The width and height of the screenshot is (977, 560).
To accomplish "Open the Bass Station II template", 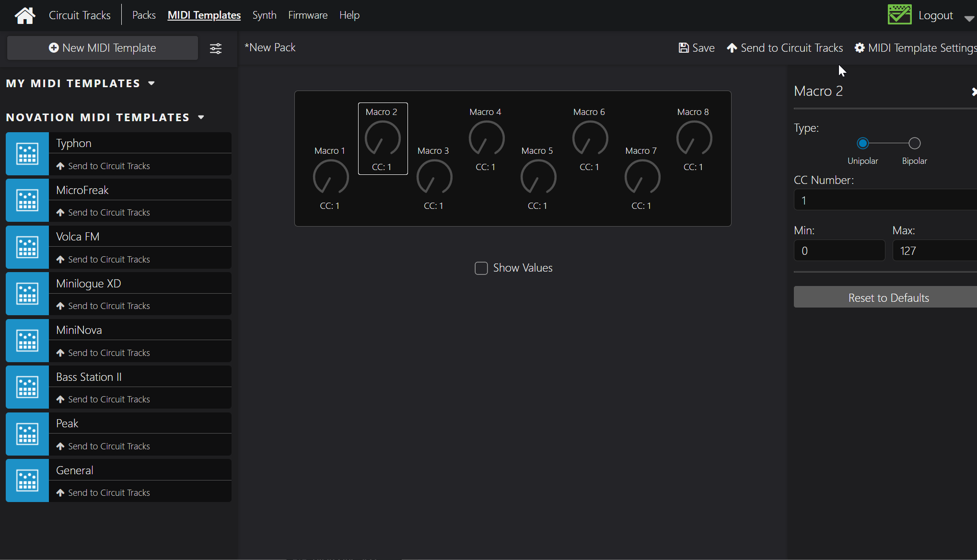I will pyautogui.click(x=89, y=377).
